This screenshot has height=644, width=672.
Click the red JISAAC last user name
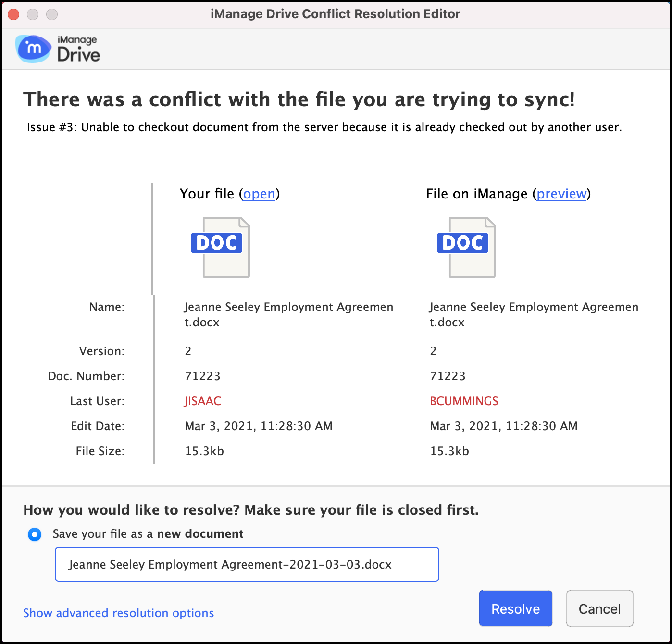[203, 401]
